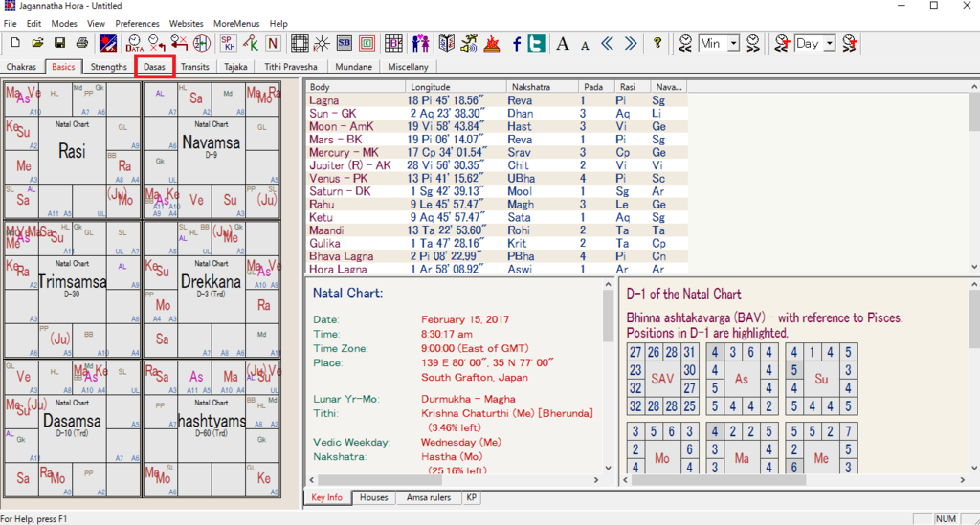The height and width of the screenshot is (525, 980).
Task: Increase font size with large A
Action: pos(563,43)
